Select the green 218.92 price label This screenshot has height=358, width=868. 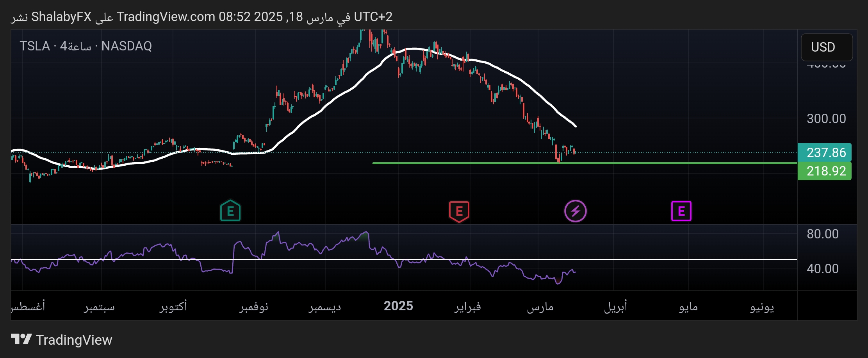pos(824,171)
